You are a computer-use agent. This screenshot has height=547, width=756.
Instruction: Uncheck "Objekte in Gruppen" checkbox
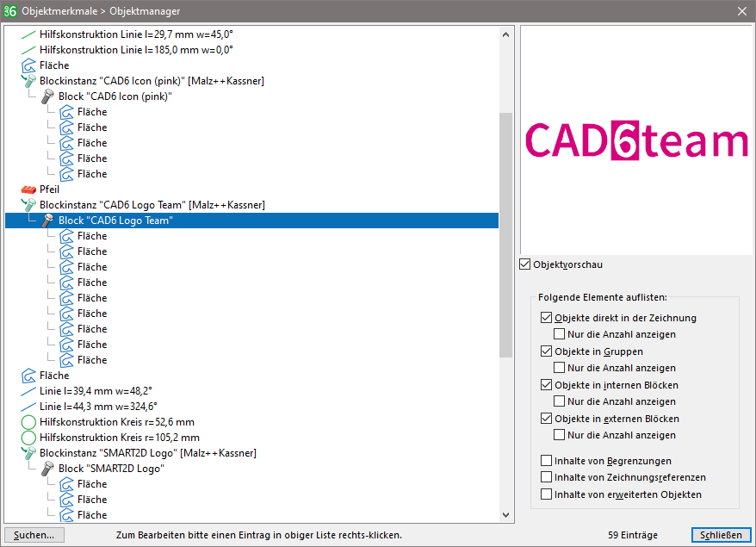click(x=546, y=351)
